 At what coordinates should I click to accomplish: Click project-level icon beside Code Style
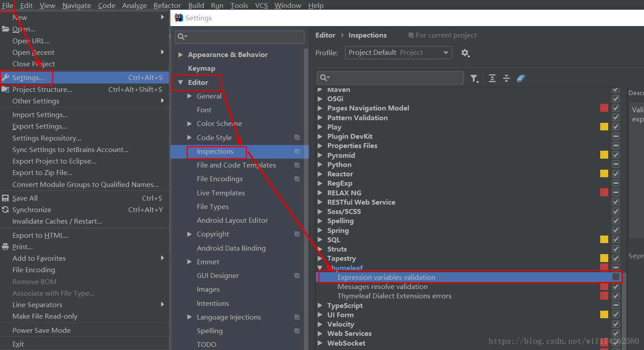click(297, 137)
